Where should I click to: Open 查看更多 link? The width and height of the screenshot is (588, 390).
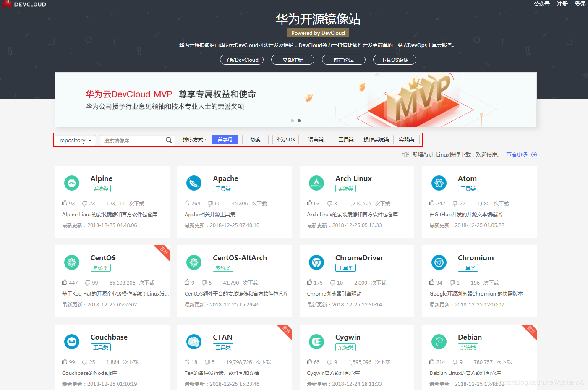click(517, 154)
